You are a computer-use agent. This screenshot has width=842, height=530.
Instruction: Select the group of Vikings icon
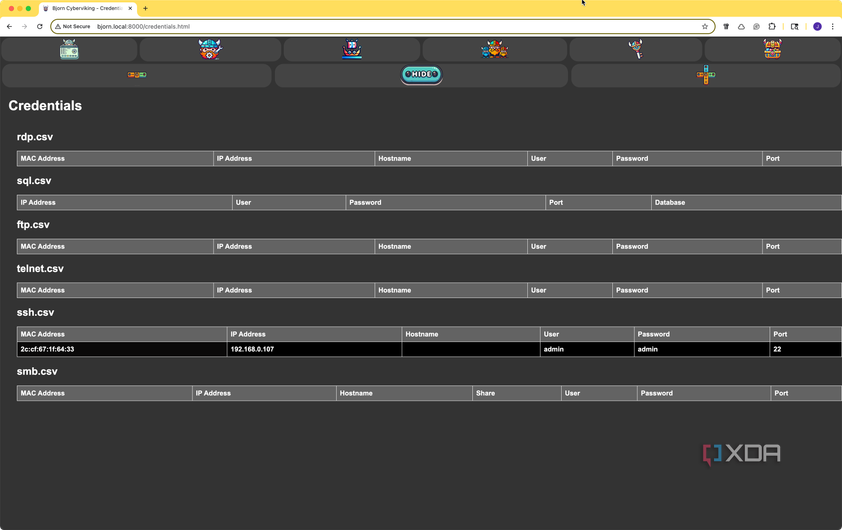coord(495,49)
